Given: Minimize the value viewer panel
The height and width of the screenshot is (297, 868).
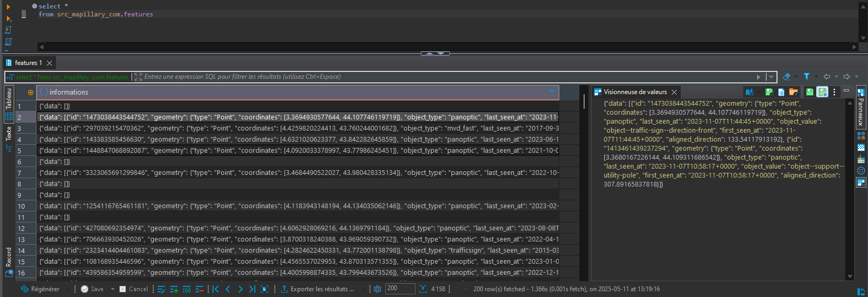Looking at the screenshot, I should coord(846,91).
